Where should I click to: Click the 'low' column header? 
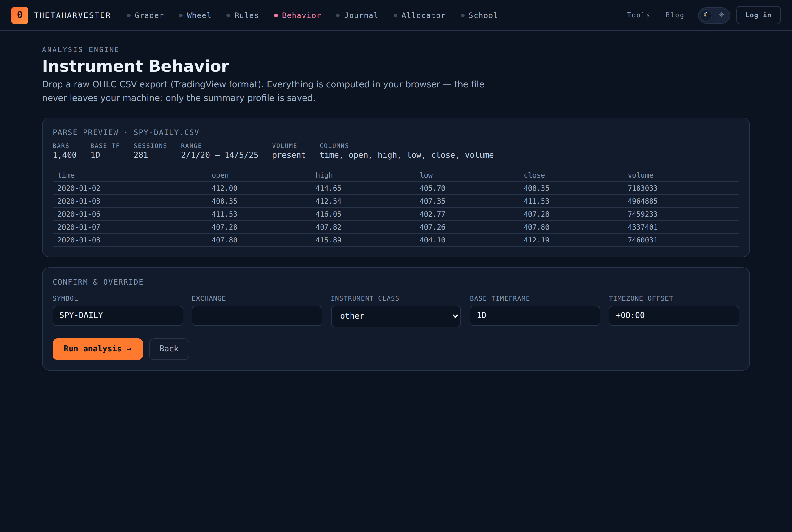(x=426, y=175)
